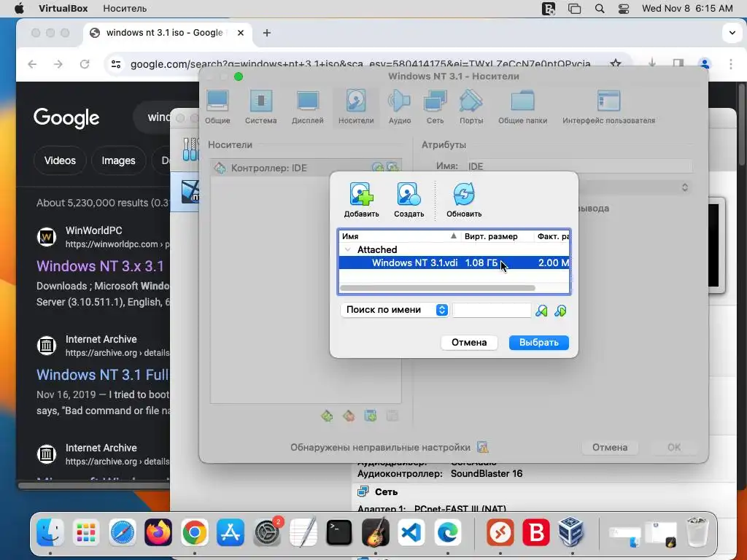Viewport: 747px width, 560px height.
Task: Click Отмена in Носители settings window
Action: click(x=610, y=447)
